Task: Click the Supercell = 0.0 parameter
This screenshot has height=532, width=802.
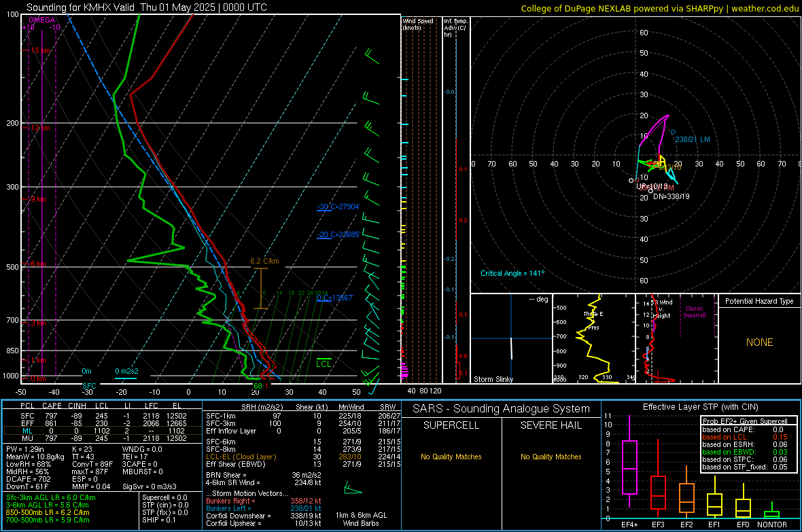Action: coord(164,497)
